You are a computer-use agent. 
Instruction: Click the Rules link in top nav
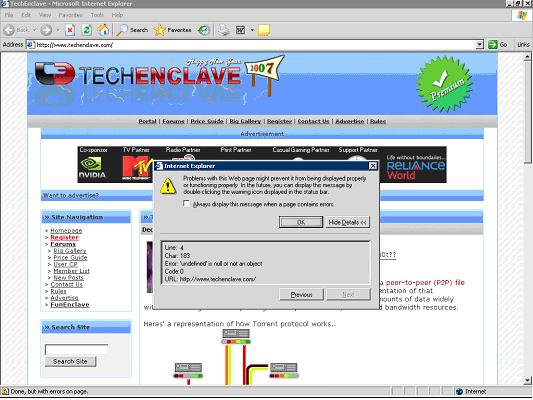point(378,121)
